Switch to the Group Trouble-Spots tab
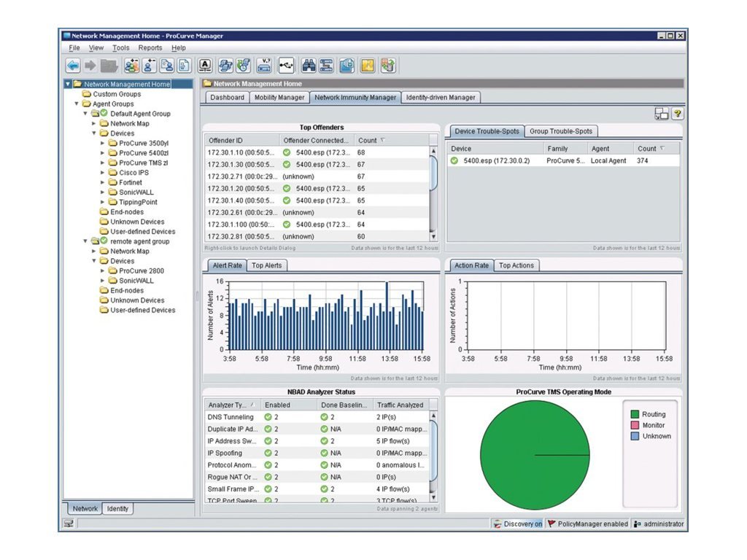747x560 pixels. 561,131
